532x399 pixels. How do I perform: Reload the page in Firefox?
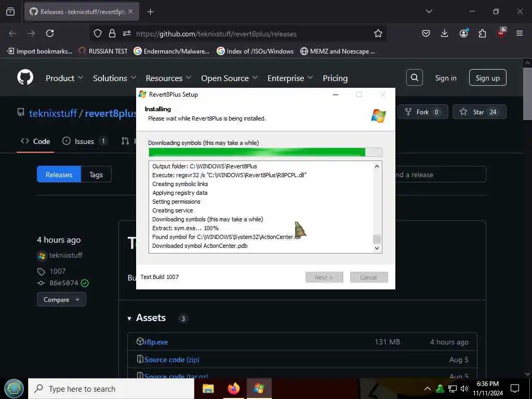point(50,33)
